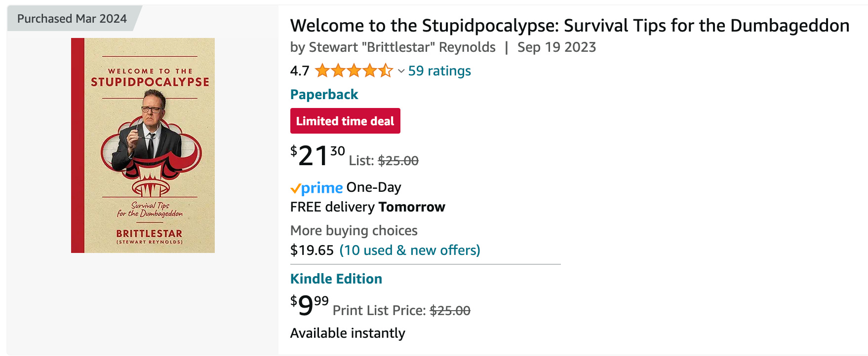Open the 10 used & new offers link
This screenshot has width=868, height=356.
(x=409, y=250)
